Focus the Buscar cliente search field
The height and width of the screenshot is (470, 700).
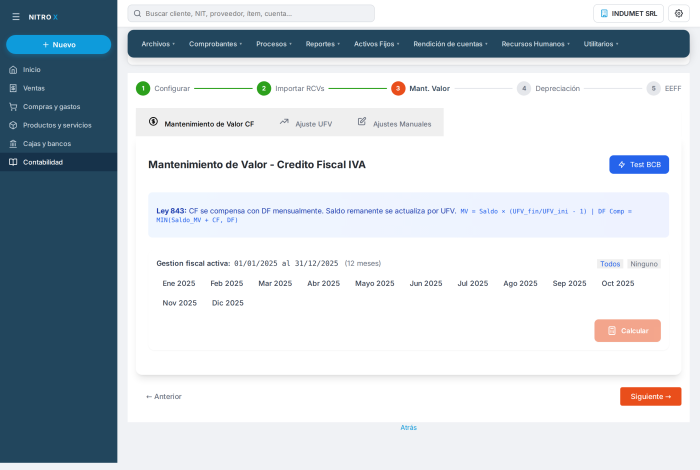(x=251, y=13)
